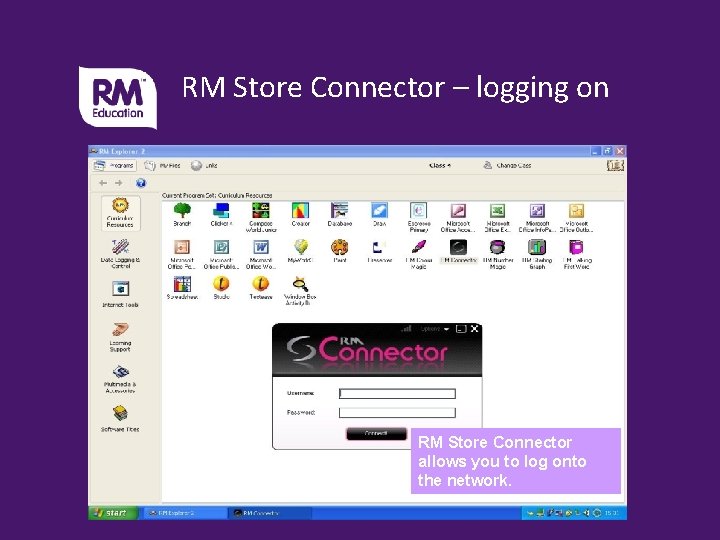Switch to RM Explorer 2 taskbar button
This screenshot has width=720, height=540.
click(185, 513)
